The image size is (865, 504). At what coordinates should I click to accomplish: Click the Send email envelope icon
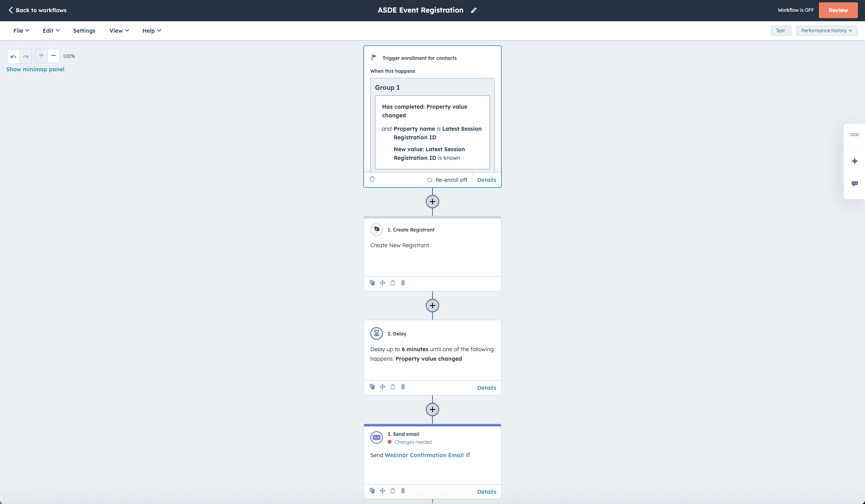[x=377, y=437]
